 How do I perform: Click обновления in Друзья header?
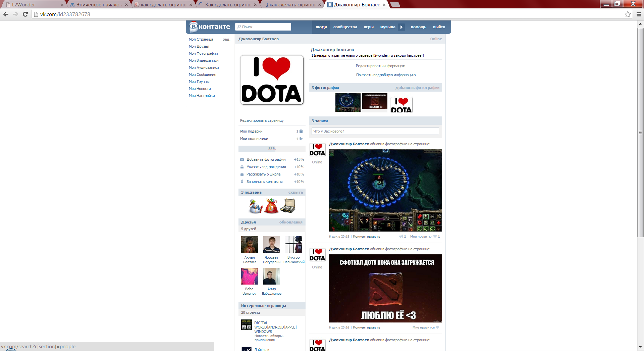click(291, 222)
